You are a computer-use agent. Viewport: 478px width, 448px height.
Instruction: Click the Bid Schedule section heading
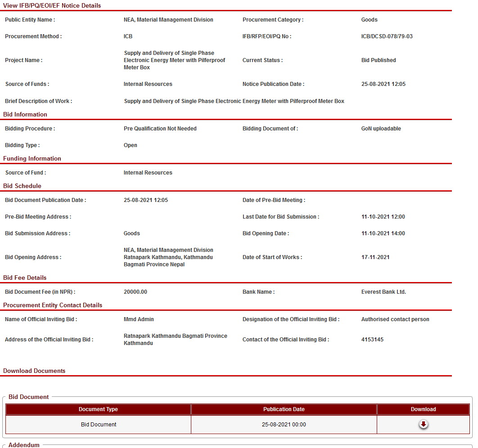(22, 186)
